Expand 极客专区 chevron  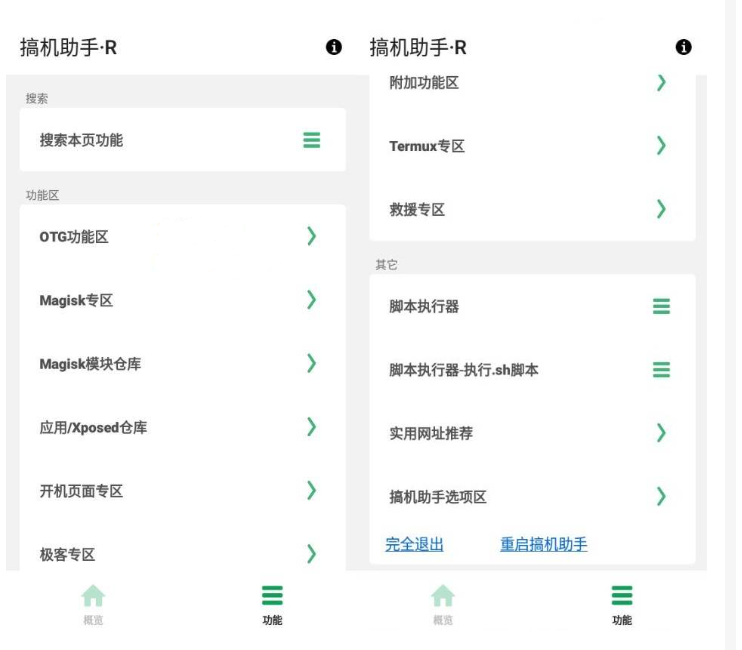pos(311,553)
